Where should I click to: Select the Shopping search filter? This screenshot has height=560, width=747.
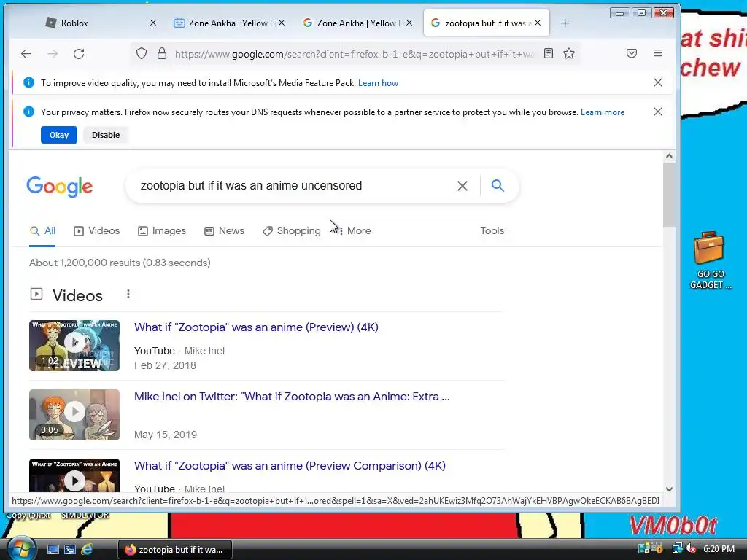tap(292, 231)
